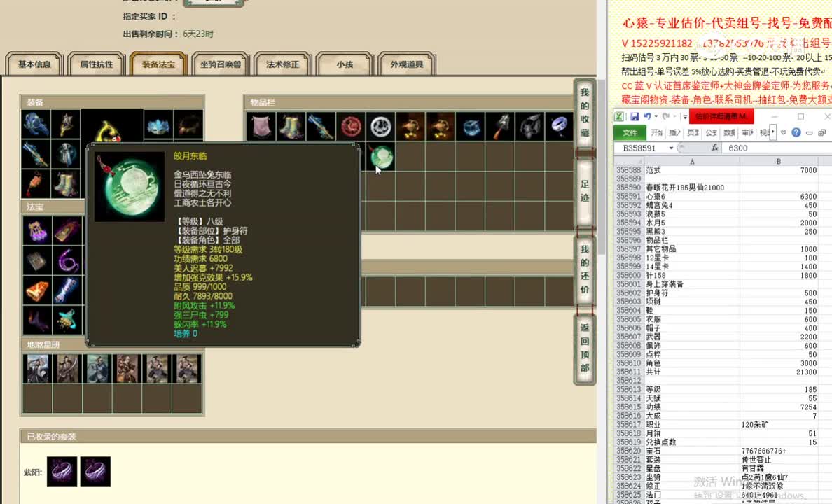Open the Undo history dropdown arrow
The height and width of the screenshot is (504, 832).
coord(656,116)
